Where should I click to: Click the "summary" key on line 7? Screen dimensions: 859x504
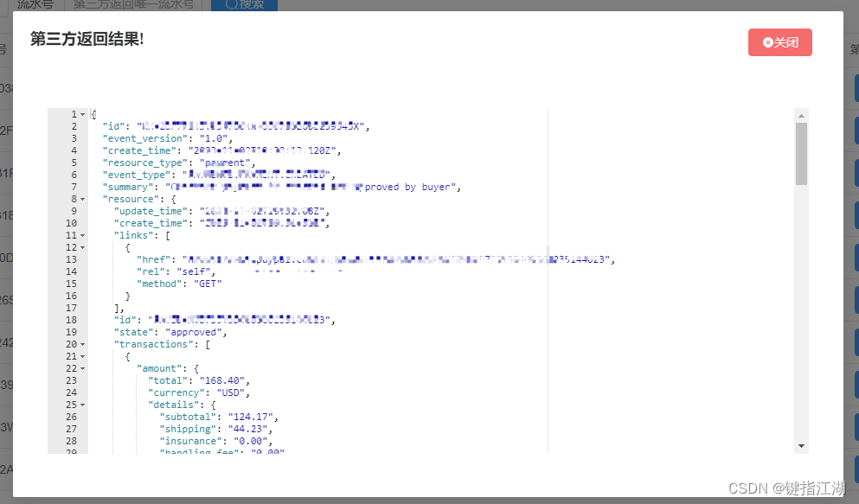[128, 187]
